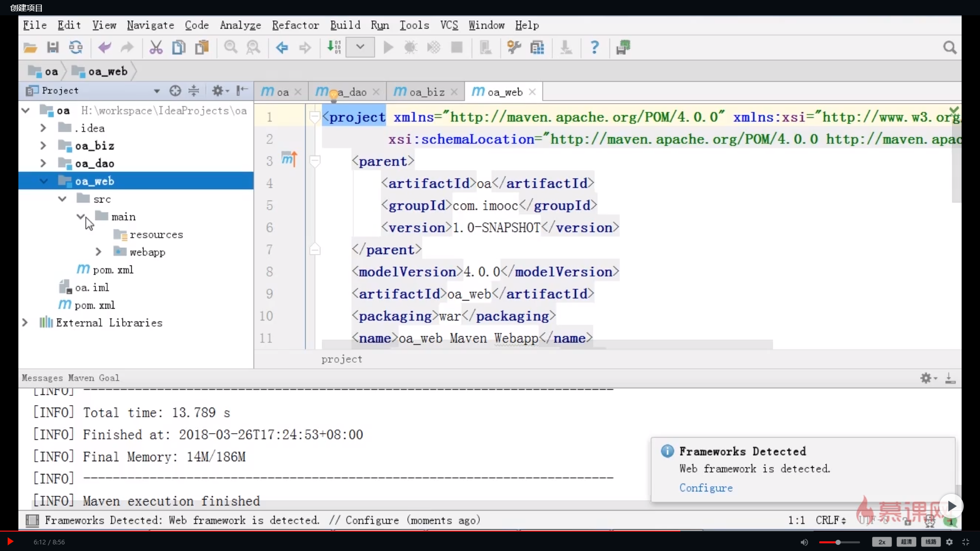Open the CRLF line separator selector

click(x=830, y=520)
